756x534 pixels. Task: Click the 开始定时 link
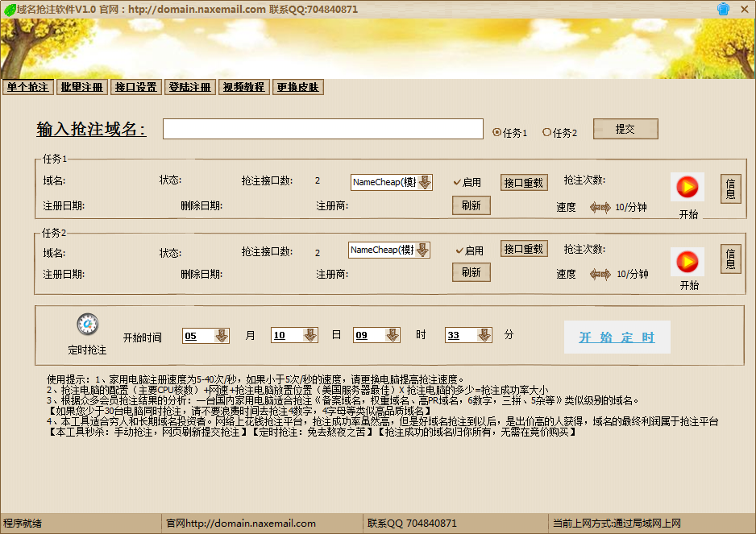(x=617, y=337)
